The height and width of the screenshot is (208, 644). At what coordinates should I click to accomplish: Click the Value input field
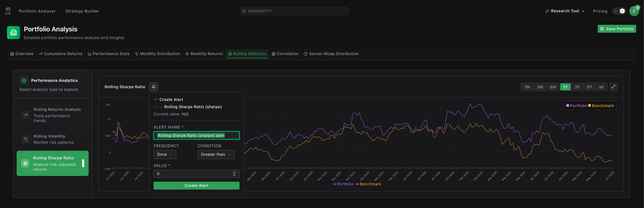[196, 174]
